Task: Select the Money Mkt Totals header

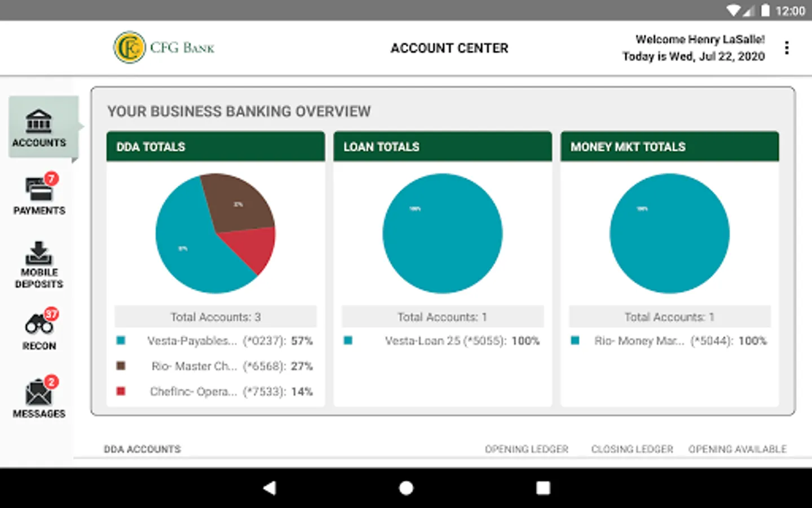Action: click(x=670, y=147)
